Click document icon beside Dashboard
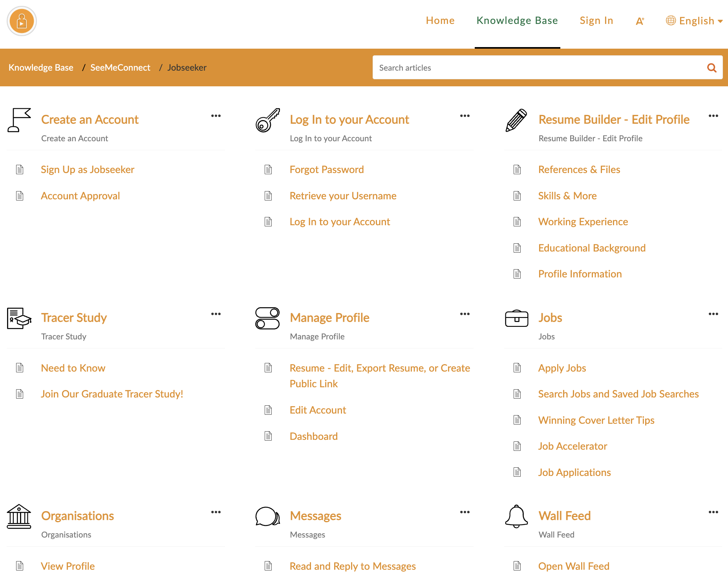The image size is (728, 576). pyautogui.click(x=268, y=436)
